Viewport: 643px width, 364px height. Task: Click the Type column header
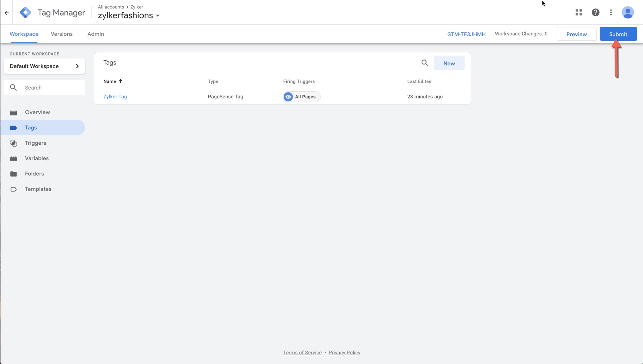[213, 81]
